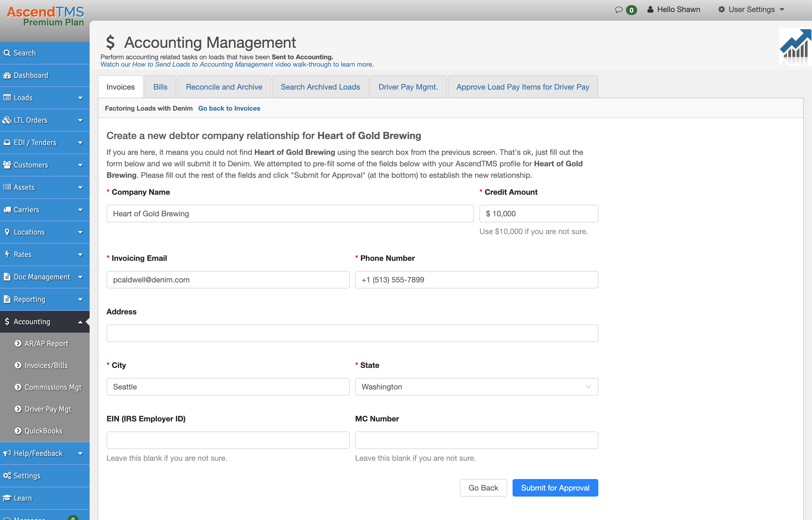Click the Learn graduation cap icon
The image size is (812, 520).
pyautogui.click(x=7, y=498)
